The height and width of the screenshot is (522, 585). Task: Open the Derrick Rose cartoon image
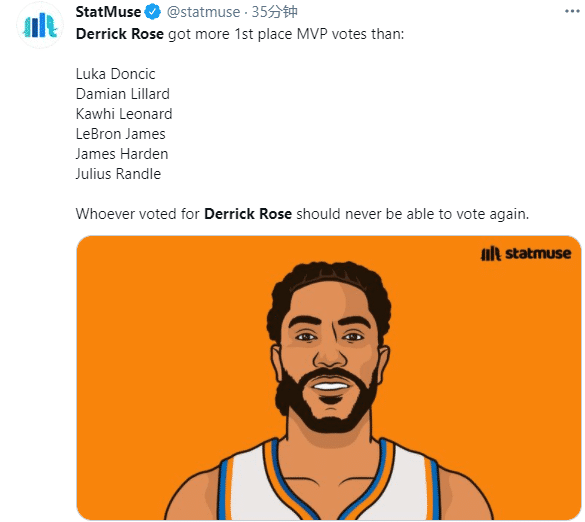pyautogui.click(x=329, y=378)
